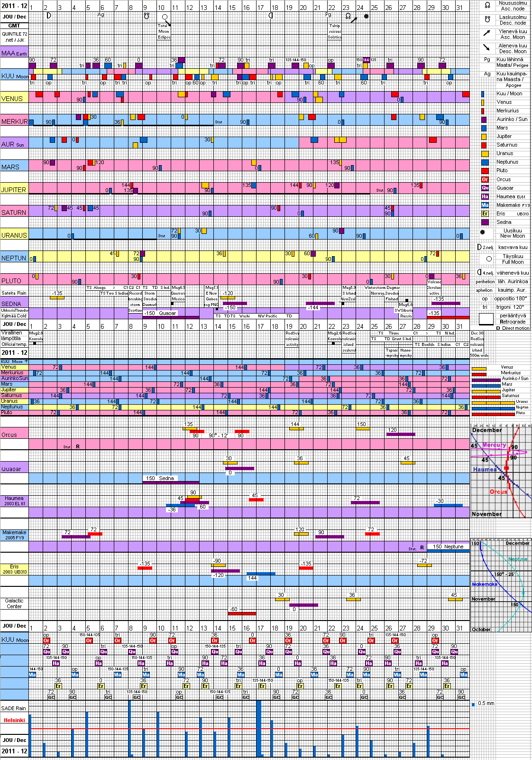Screen dimensions: 532x760
Task: Click the Descending Moon arrow legend icon
Action: [x=487, y=47]
